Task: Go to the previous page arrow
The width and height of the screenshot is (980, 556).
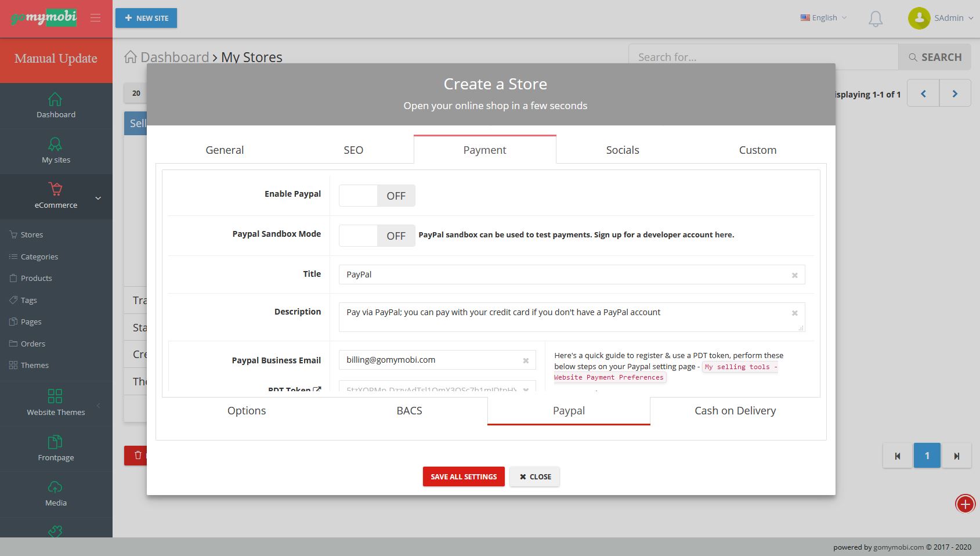Action: (x=923, y=93)
